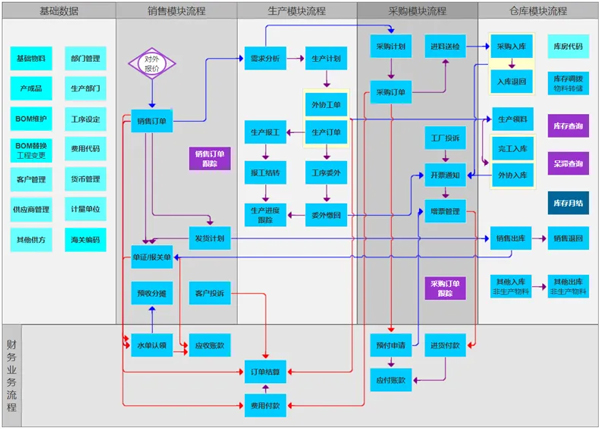The height and width of the screenshot is (429, 600).
Task: Select the 销售模块流程 column header
Action: (176, 11)
